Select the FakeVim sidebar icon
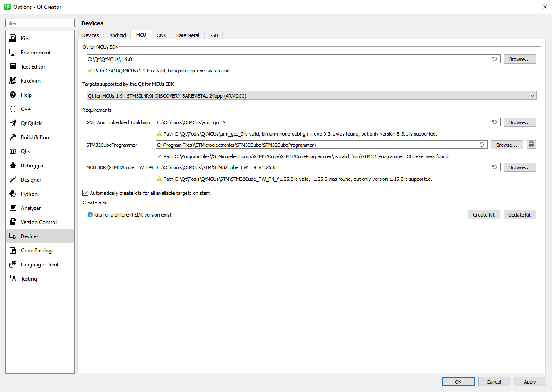The width and height of the screenshot is (552, 392). pos(13,81)
